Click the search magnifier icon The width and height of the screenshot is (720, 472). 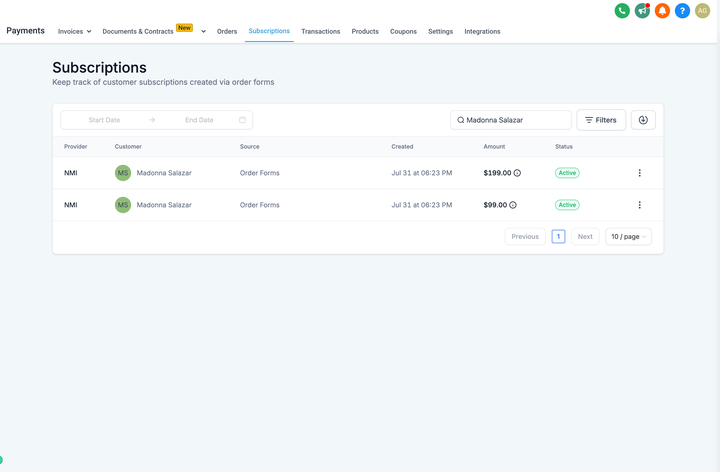coord(460,120)
